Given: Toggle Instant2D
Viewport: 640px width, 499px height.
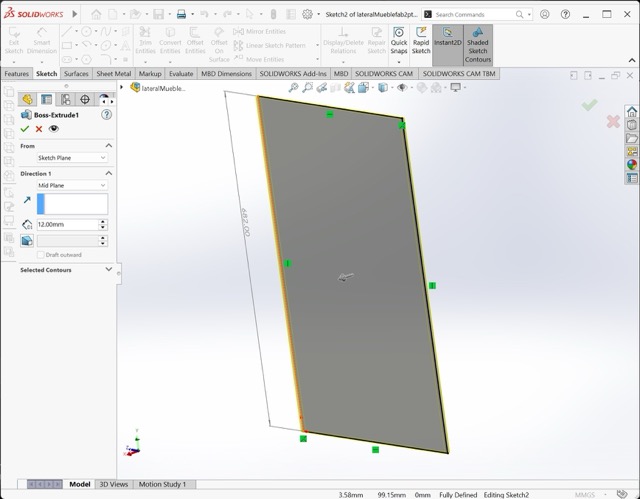Looking at the screenshot, I should [x=447, y=45].
